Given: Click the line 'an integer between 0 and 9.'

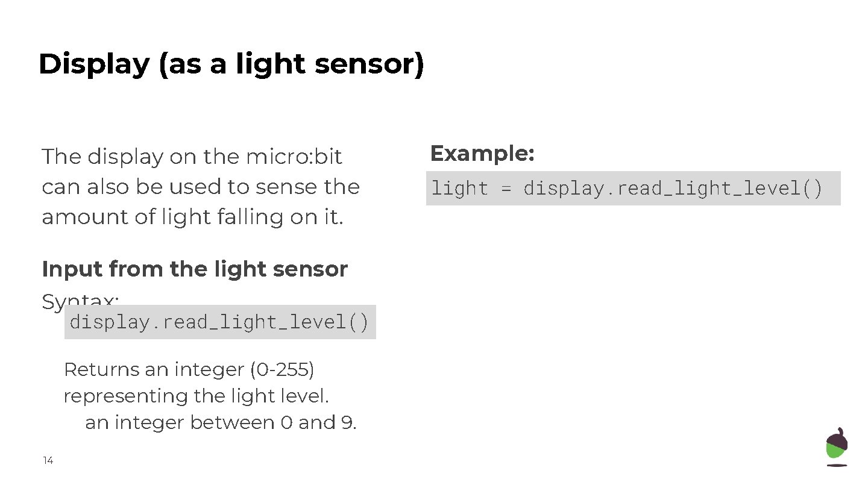Looking at the screenshot, I should (x=221, y=423).
